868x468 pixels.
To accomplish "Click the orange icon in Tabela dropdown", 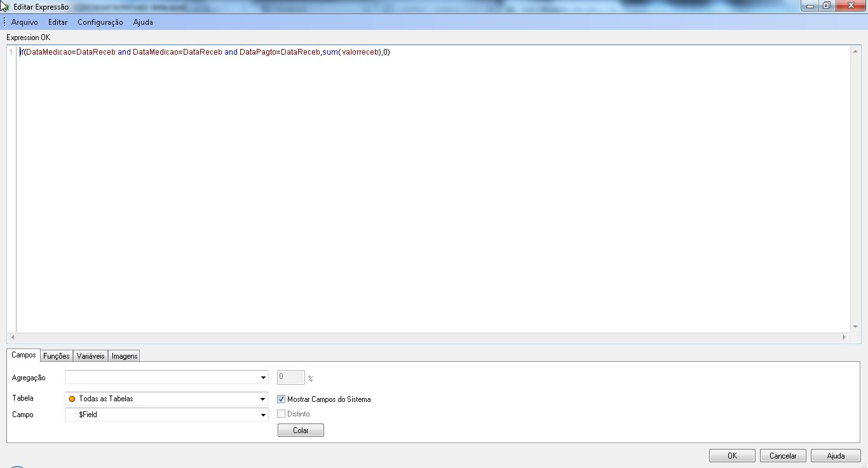I will (x=72, y=399).
